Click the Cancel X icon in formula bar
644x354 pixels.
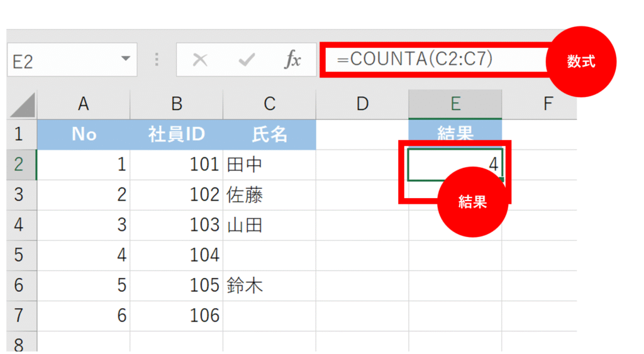(200, 60)
